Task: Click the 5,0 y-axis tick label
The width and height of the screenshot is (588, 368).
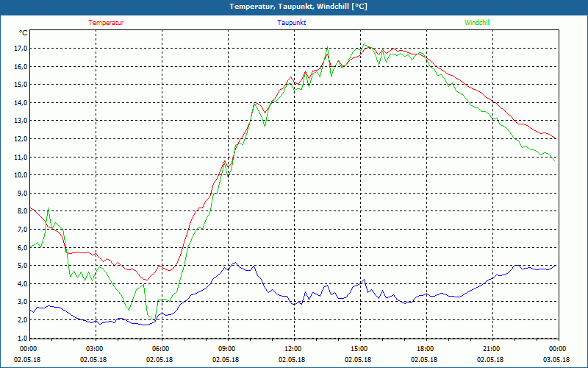Action: coord(21,266)
